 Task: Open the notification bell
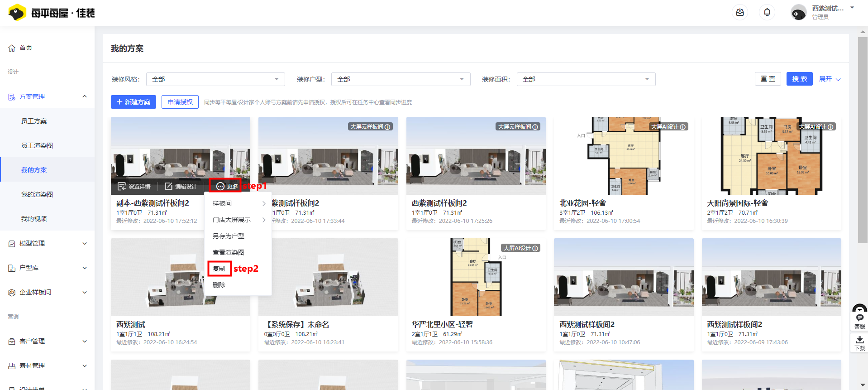[767, 12]
